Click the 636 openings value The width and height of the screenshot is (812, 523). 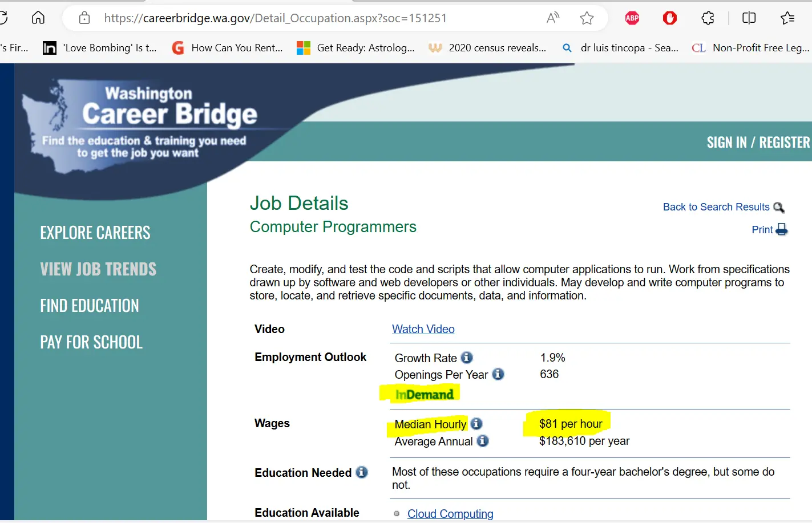tap(550, 374)
